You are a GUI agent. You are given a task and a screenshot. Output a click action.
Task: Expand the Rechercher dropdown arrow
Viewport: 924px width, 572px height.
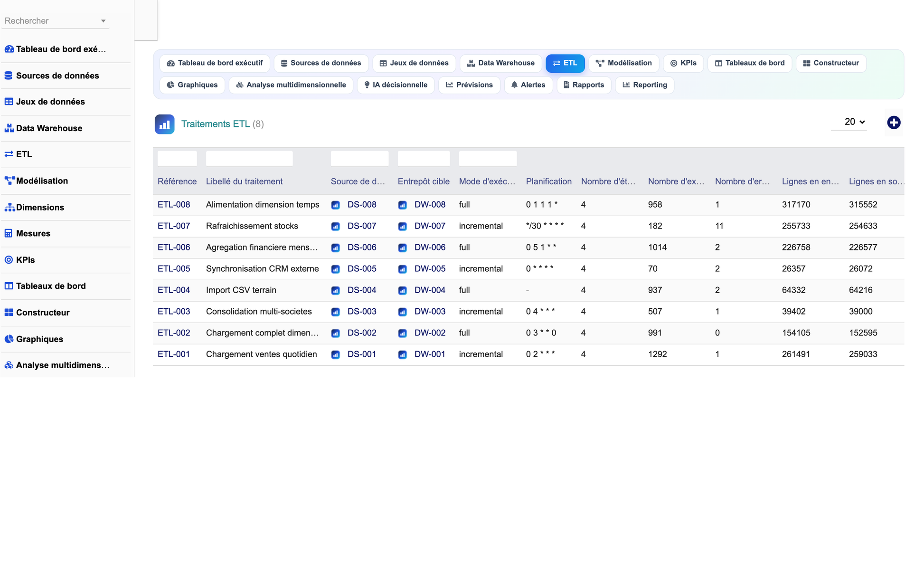[x=103, y=21]
